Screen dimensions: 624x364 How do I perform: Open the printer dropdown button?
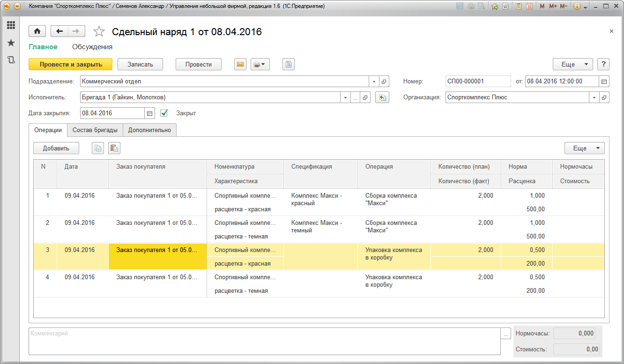pyautogui.click(x=260, y=65)
